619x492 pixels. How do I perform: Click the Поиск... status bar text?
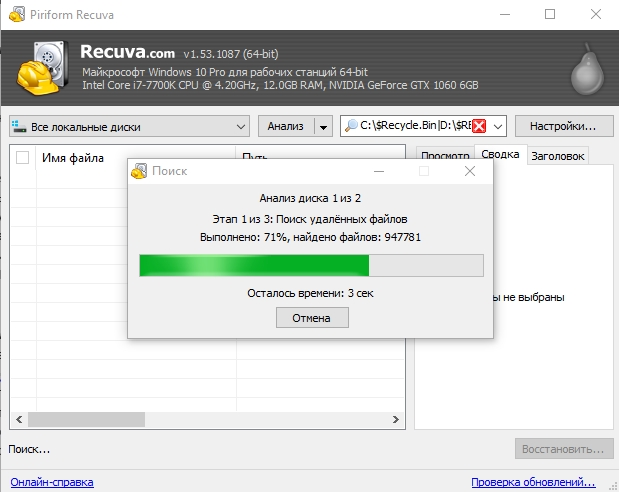[x=29, y=449]
